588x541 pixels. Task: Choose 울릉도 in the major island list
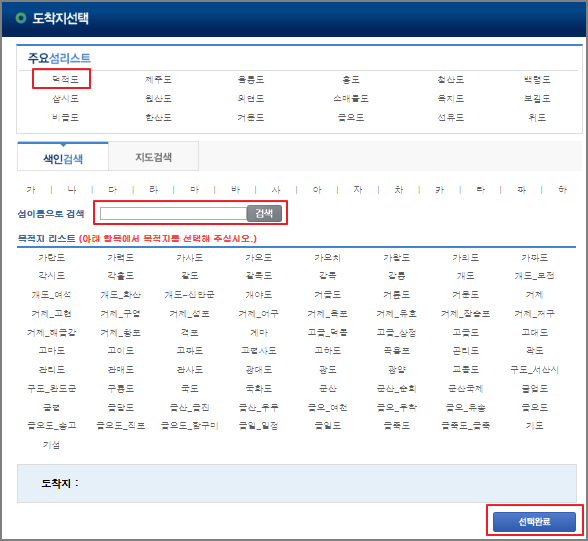251,79
